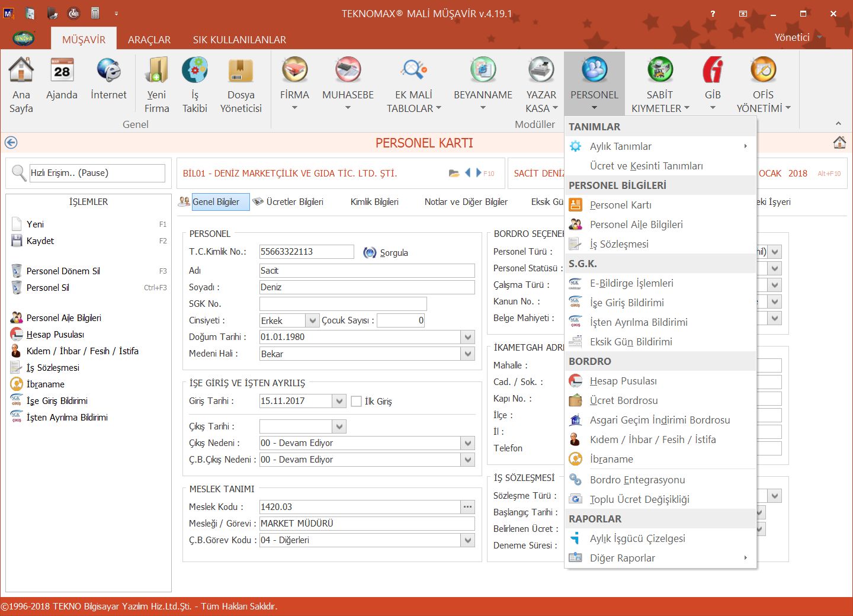Screen dimensions: 853x616
Task: Click Personel Sil in İşlemler
Action: (47, 288)
